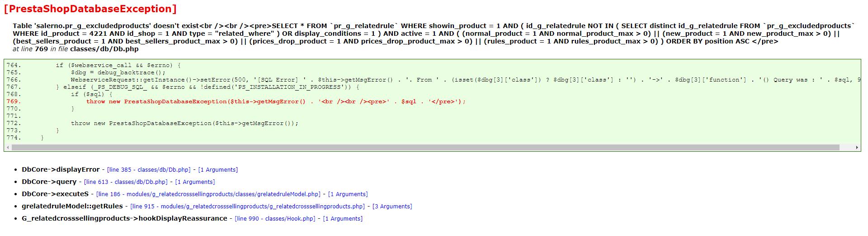Click 'DbCore->query' trace entry text
Image resolution: width=868 pixels, height=236 pixels.
coord(49,182)
